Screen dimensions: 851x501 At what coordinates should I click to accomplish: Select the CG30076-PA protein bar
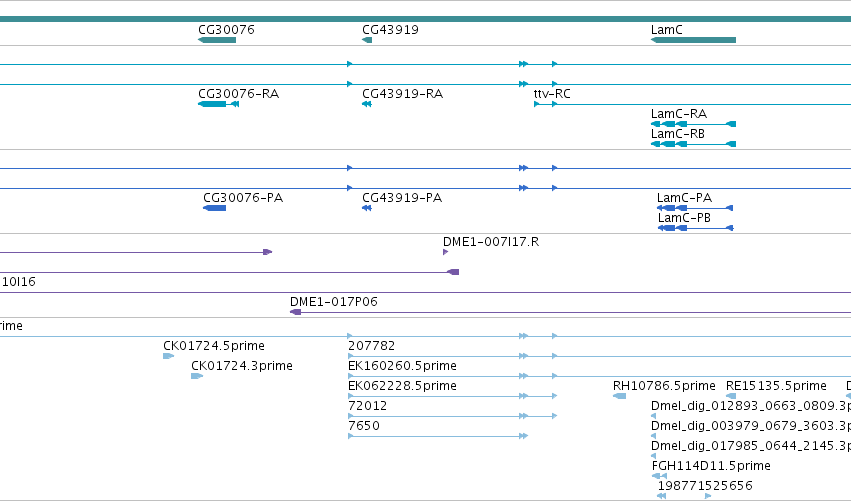(x=214, y=208)
